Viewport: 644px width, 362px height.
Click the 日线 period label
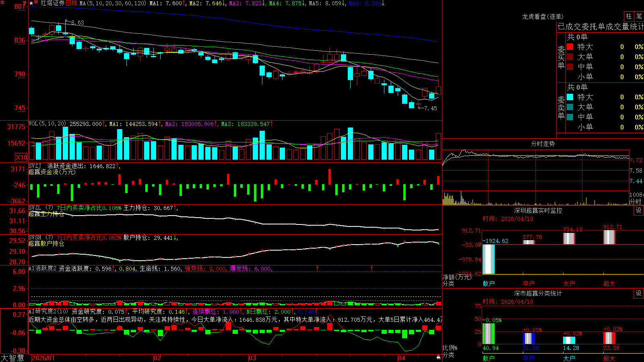coord(71,3)
